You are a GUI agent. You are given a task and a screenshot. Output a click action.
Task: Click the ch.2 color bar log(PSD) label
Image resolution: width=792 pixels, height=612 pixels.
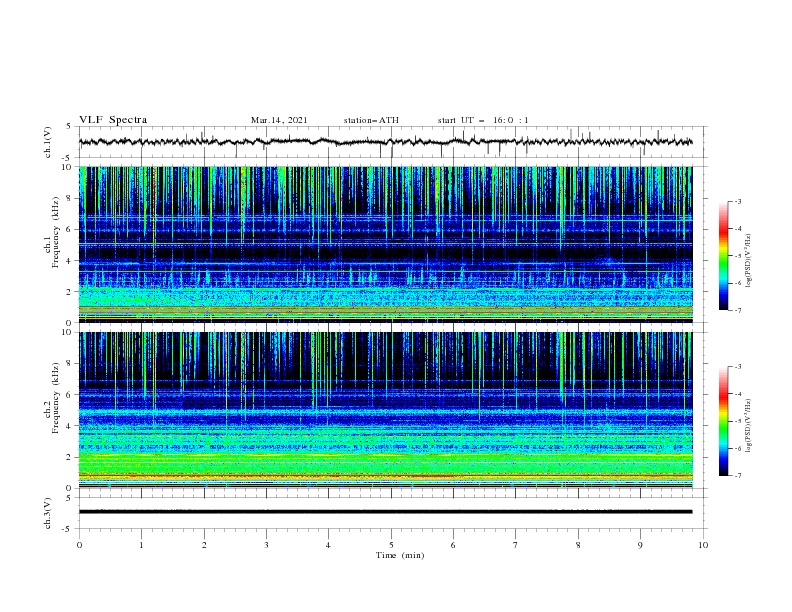point(749,426)
